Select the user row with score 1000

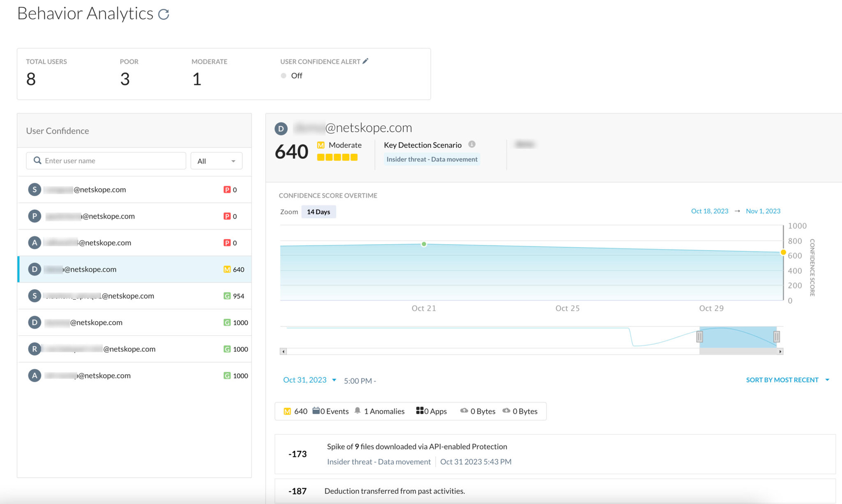tap(134, 322)
